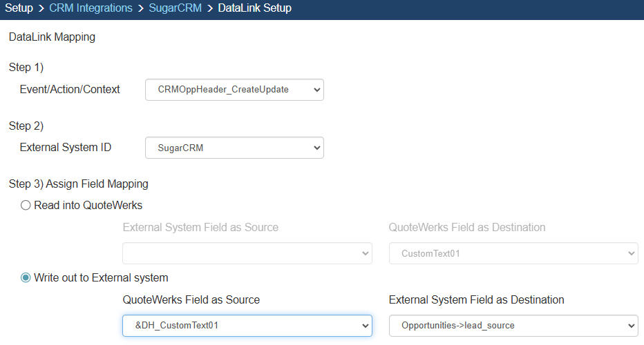Click the DataLink Setup breadcrumb text
The height and width of the screenshot is (345, 644).
tap(254, 8)
